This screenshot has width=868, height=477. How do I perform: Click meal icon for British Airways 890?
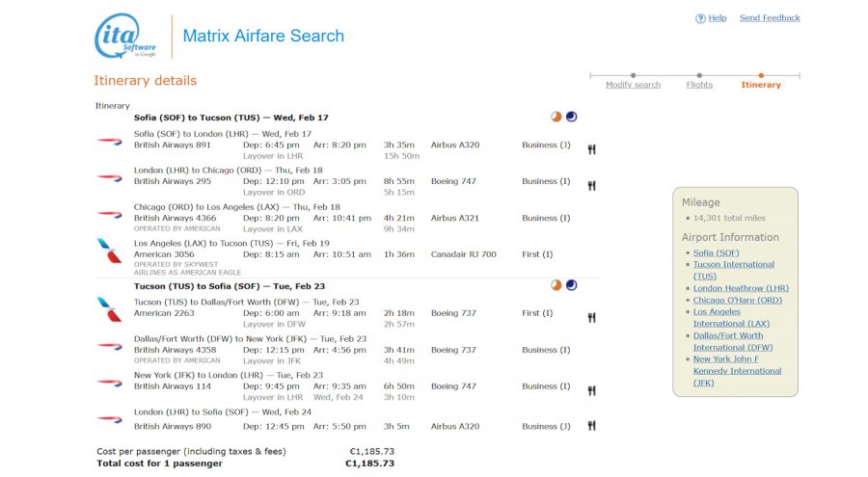pos(591,426)
